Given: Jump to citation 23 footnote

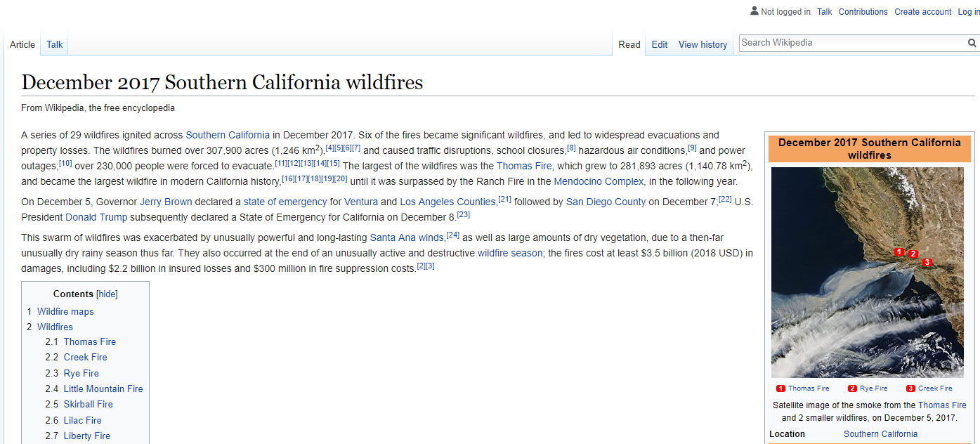Looking at the screenshot, I should pos(464,214).
